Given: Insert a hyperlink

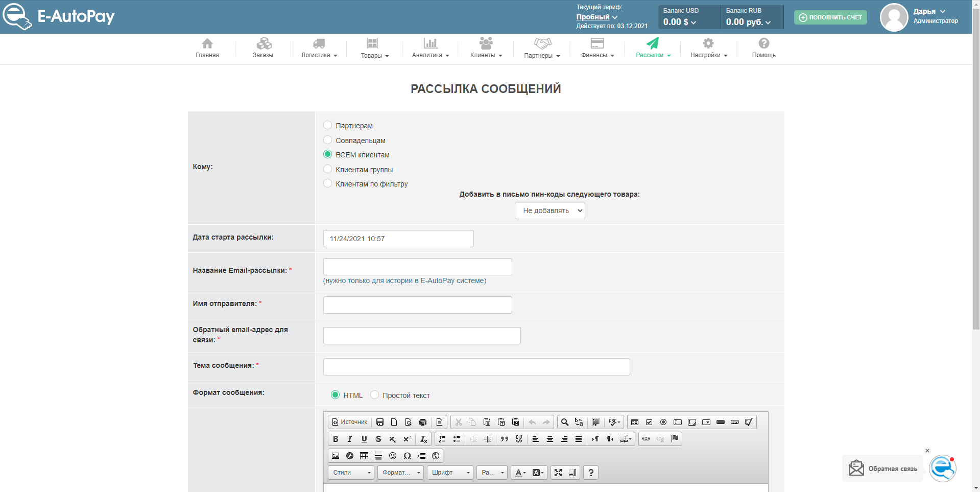Looking at the screenshot, I should (x=646, y=439).
